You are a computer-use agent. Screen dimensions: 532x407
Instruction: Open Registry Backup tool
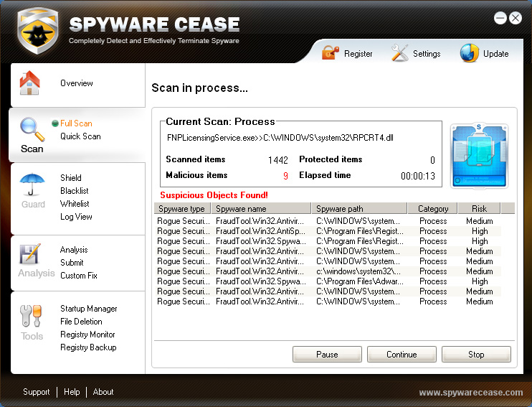click(88, 347)
